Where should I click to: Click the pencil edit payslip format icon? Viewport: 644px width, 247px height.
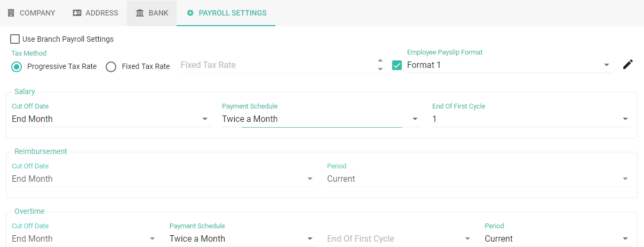point(628,65)
